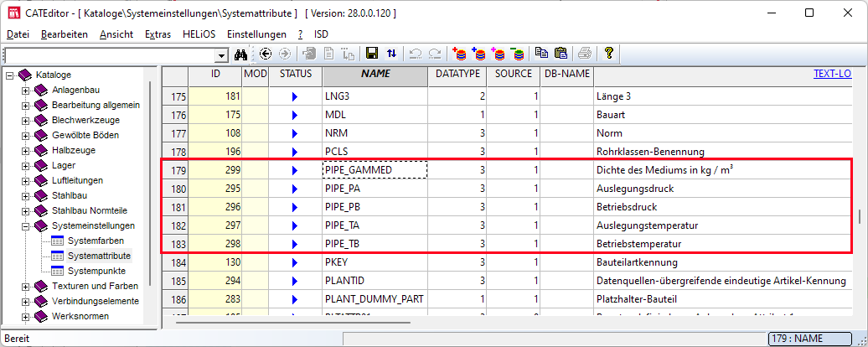Click the ID column header
Image resolution: width=868 pixels, height=347 pixels.
[215, 76]
